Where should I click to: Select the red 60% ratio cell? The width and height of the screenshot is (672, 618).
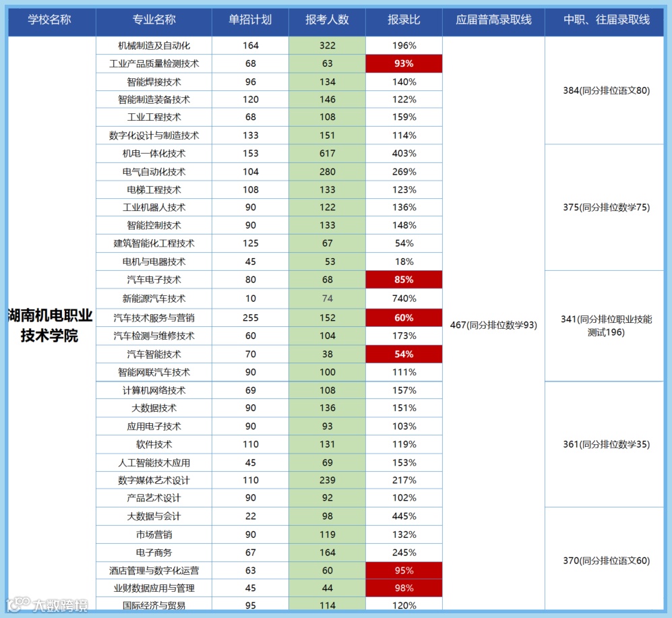404,317
